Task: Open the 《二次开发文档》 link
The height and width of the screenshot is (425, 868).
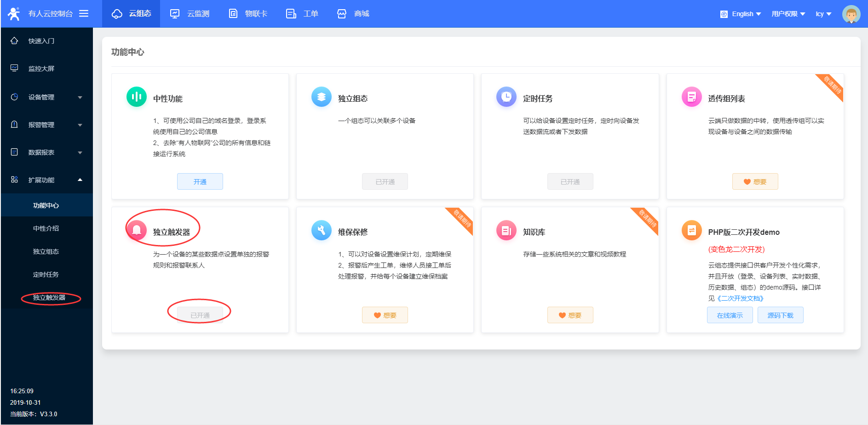Action: (x=740, y=298)
